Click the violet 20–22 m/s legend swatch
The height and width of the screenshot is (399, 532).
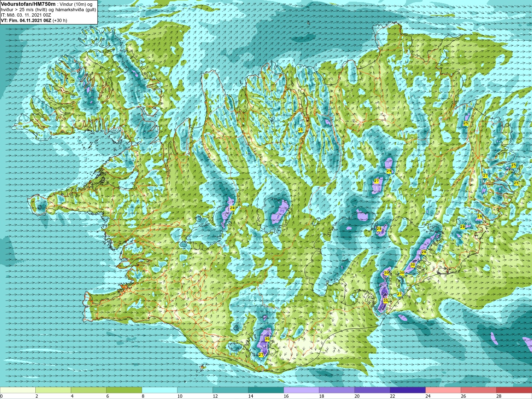click(372, 390)
